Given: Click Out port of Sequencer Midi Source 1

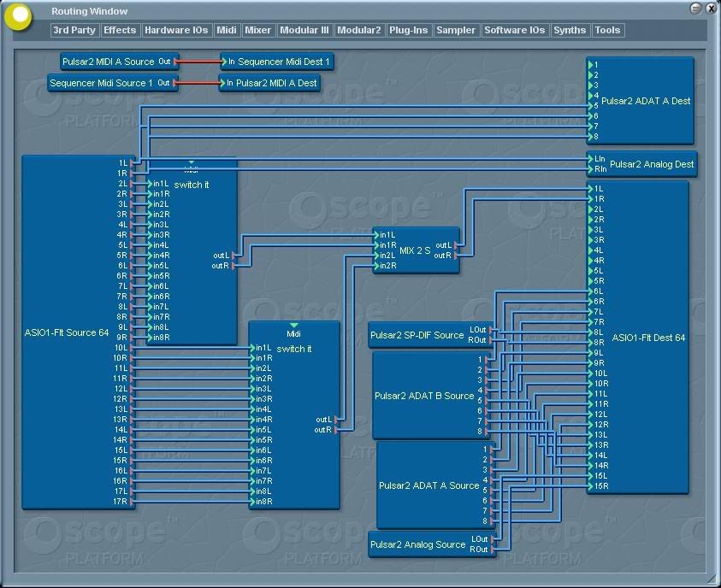Looking at the screenshot, I should point(174,83).
